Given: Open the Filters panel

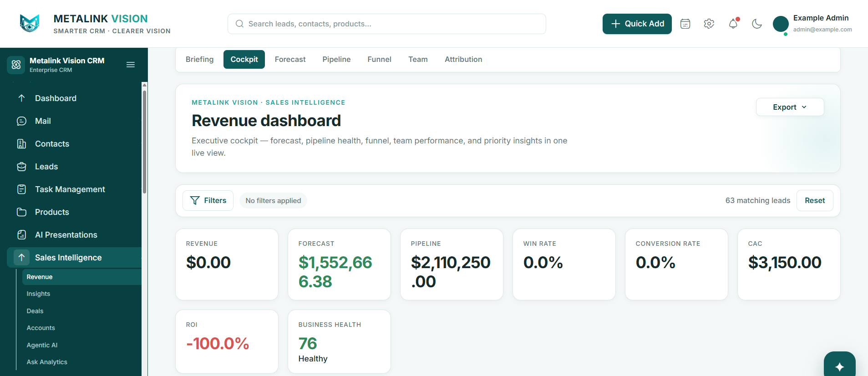Looking at the screenshot, I should coord(208,201).
